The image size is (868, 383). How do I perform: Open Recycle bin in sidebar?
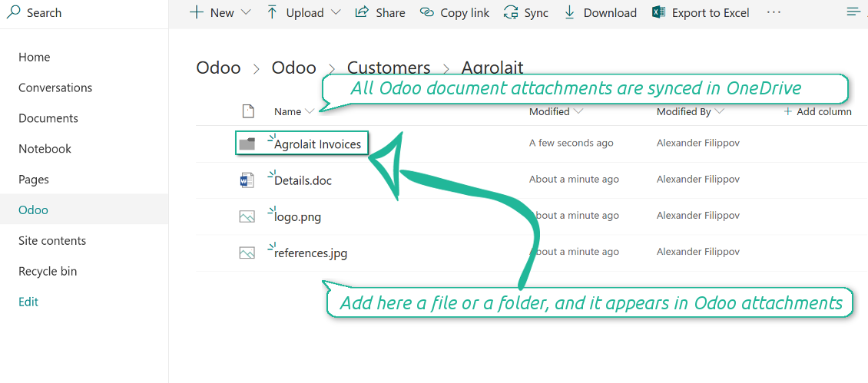pos(48,271)
